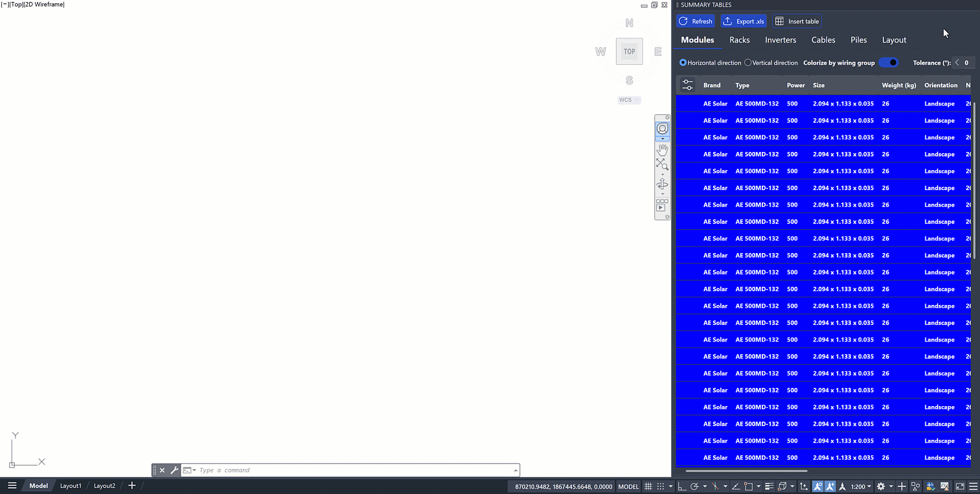Open status bar customization menu icon
The image size is (980, 494).
tap(973, 486)
